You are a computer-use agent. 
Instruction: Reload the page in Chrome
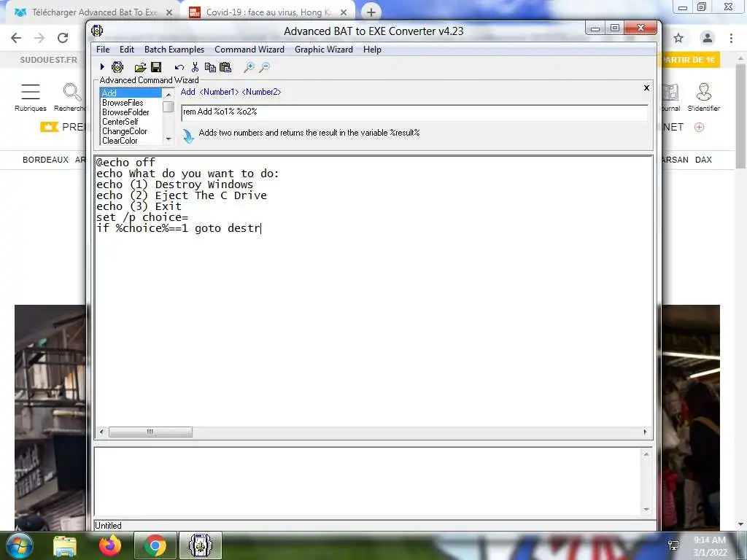[63, 38]
